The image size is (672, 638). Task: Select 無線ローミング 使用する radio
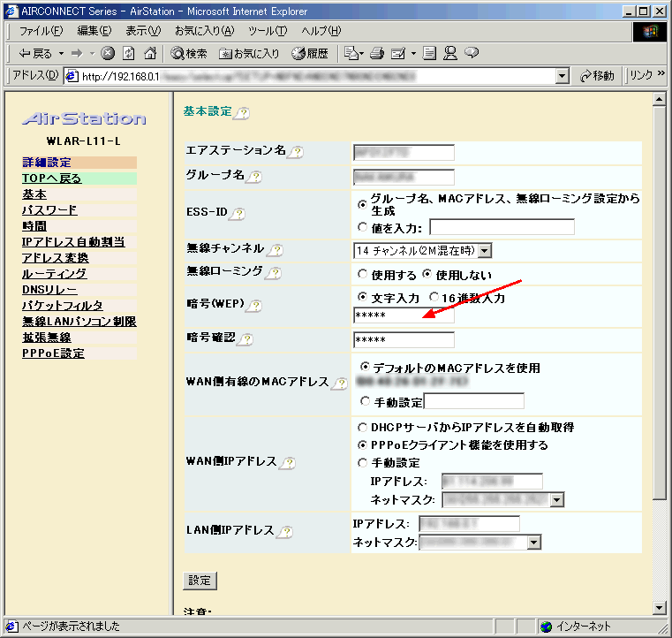click(363, 274)
